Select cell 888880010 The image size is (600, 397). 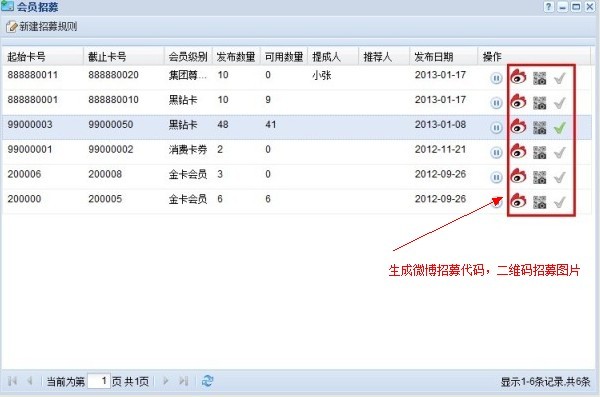click(113, 100)
